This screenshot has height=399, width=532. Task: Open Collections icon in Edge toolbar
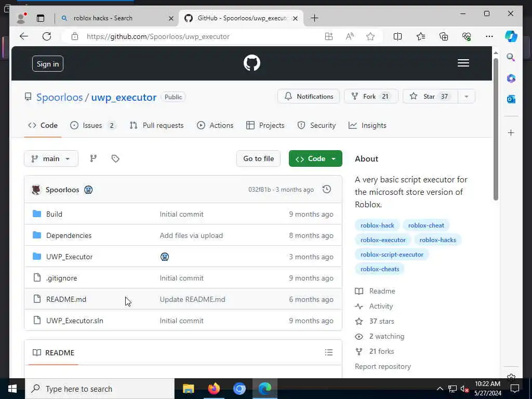coord(444,36)
